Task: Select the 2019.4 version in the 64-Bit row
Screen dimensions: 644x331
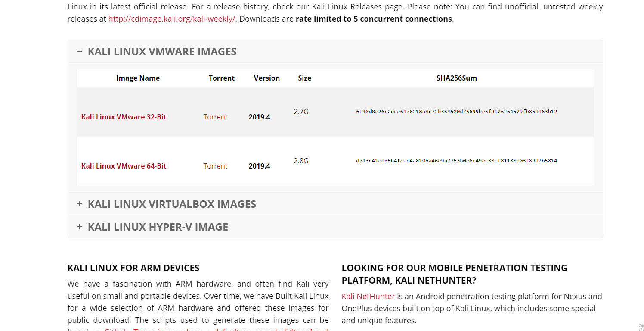Action: [x=259, y=166]
